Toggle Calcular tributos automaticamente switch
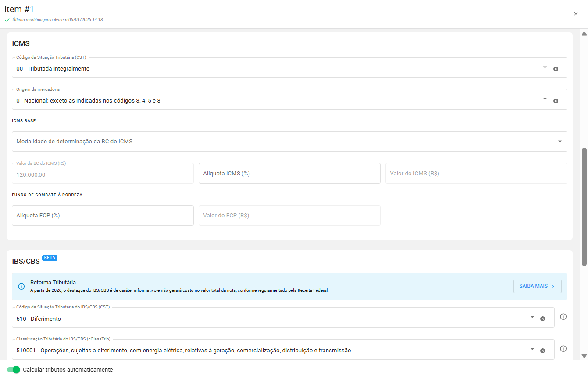Image resolution: width=588 pixels, height=379 pixels. [14, 370]
